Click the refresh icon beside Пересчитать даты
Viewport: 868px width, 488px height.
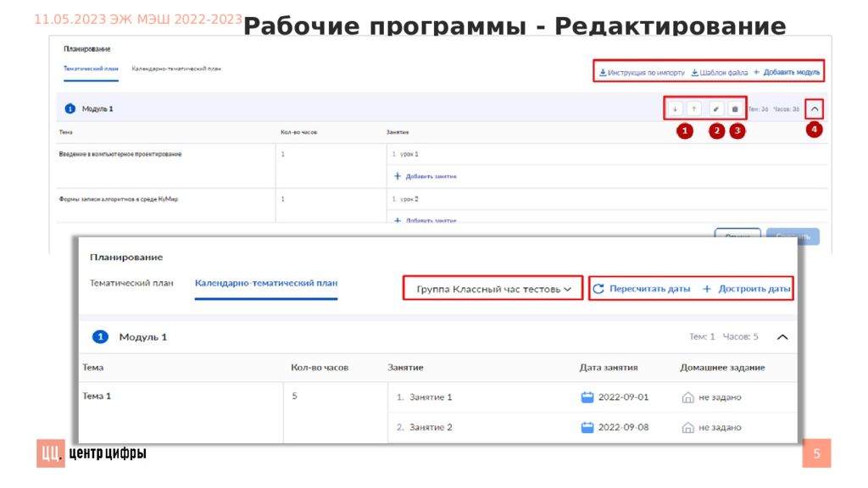(x=598, y=289)
